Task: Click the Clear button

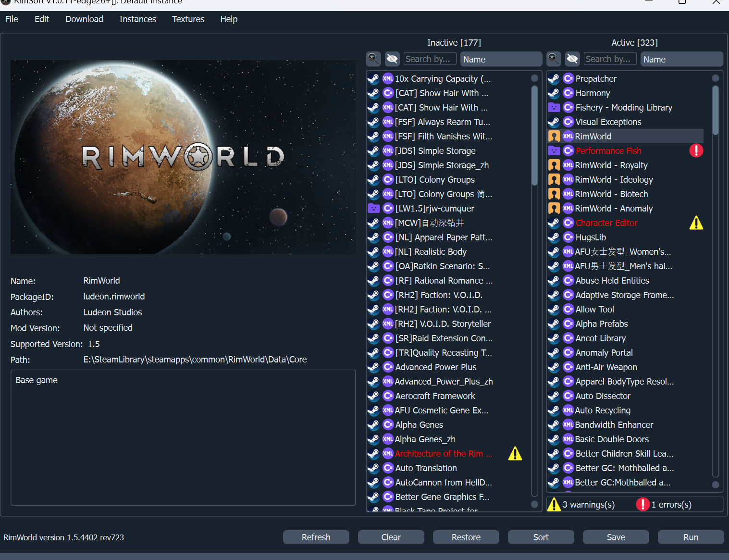Action: coord(391,537)
